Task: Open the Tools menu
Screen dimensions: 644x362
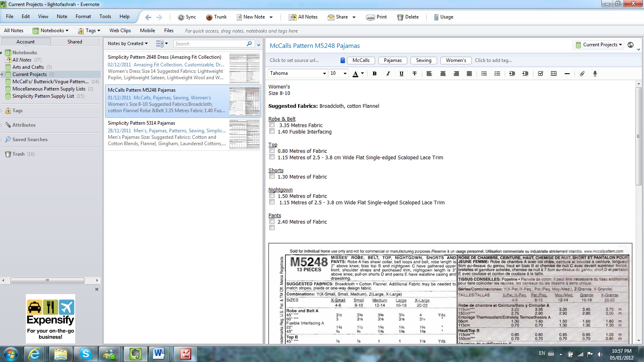Action: (x=105, y=16)
